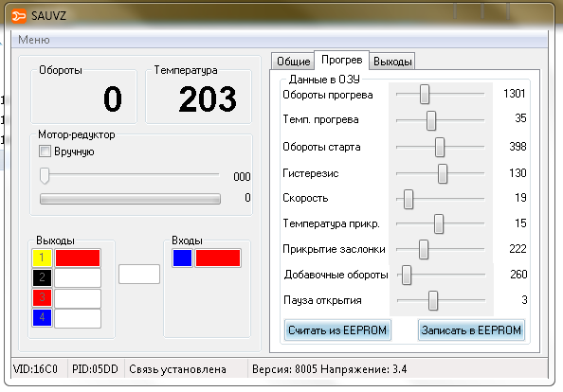
Task: Switch to the Выходы tab
Action: coord(392,62)
